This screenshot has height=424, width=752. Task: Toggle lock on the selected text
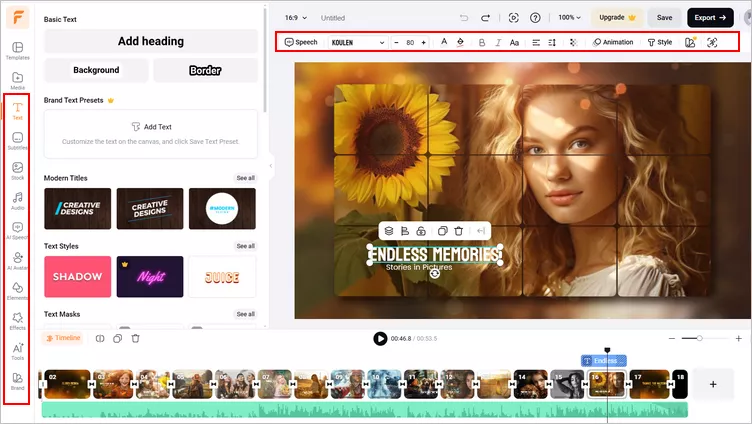421,231
